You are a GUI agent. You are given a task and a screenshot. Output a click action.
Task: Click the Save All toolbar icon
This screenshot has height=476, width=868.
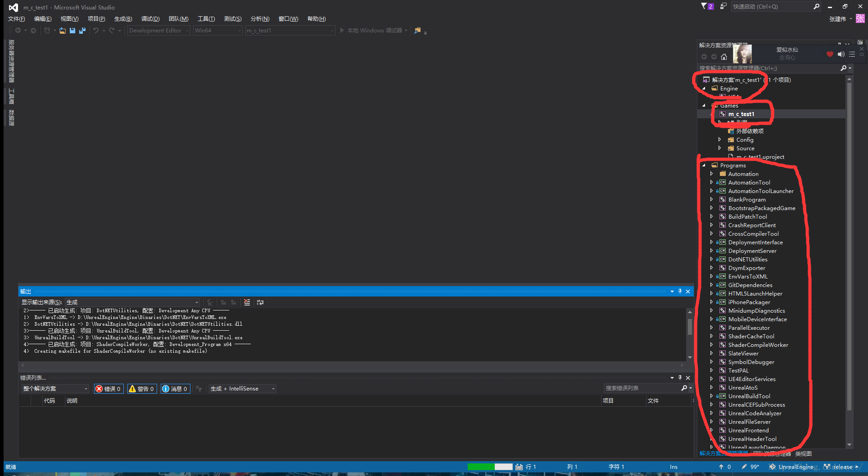[x=82, y=31]
